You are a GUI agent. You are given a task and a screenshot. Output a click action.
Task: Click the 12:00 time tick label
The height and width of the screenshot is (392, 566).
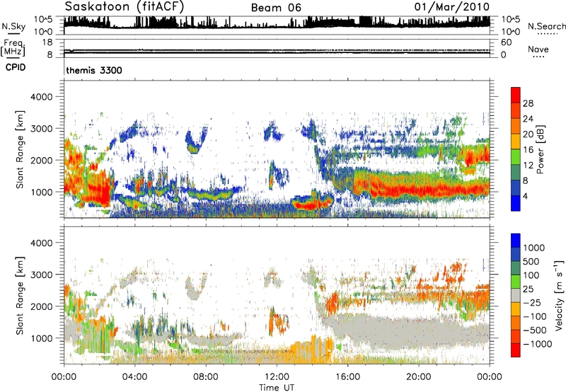[277, 377]
